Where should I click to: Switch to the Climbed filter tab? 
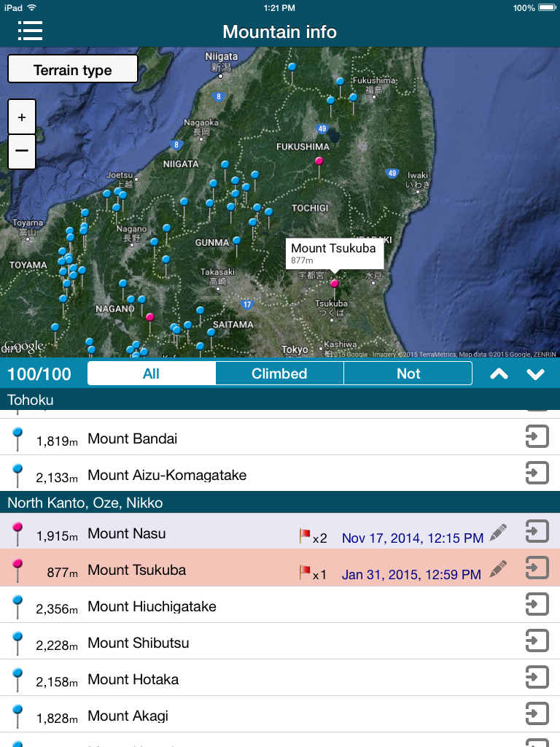pos(279,373)
